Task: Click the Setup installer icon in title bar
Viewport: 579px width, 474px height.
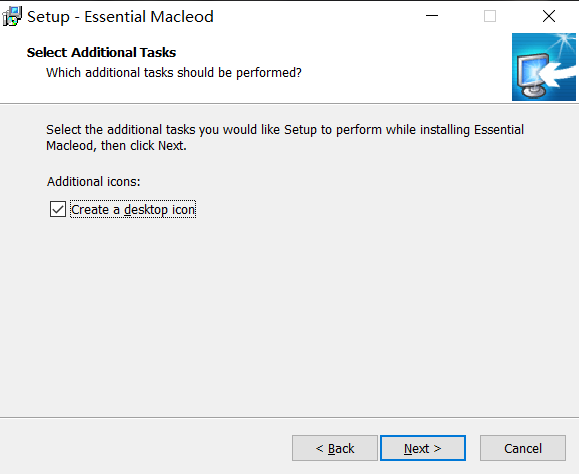Action: [12, 16]
